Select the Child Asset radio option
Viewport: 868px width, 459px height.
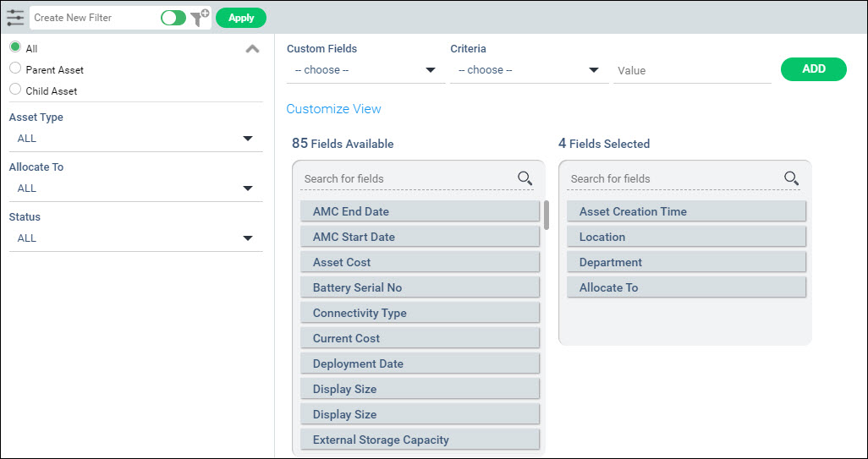click(15, 90)
